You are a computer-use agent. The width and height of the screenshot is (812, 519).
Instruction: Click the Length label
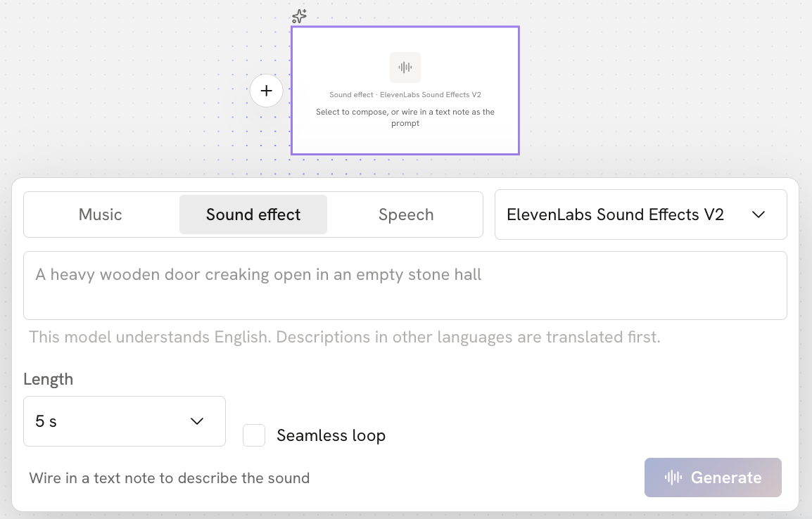click(x=48, y=379)
